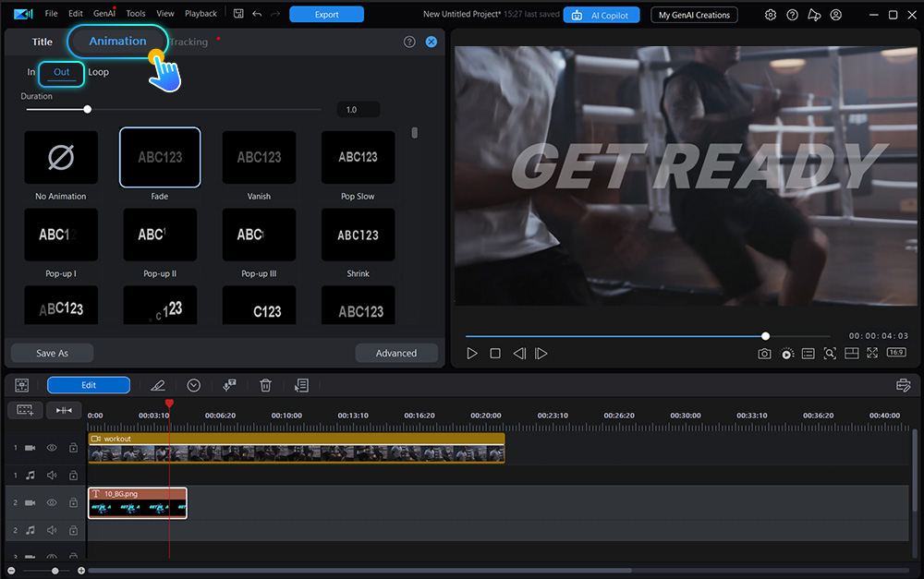Click the animation Duration slider handle
Screen dimensions: 924x579
[x=87, y=109]
